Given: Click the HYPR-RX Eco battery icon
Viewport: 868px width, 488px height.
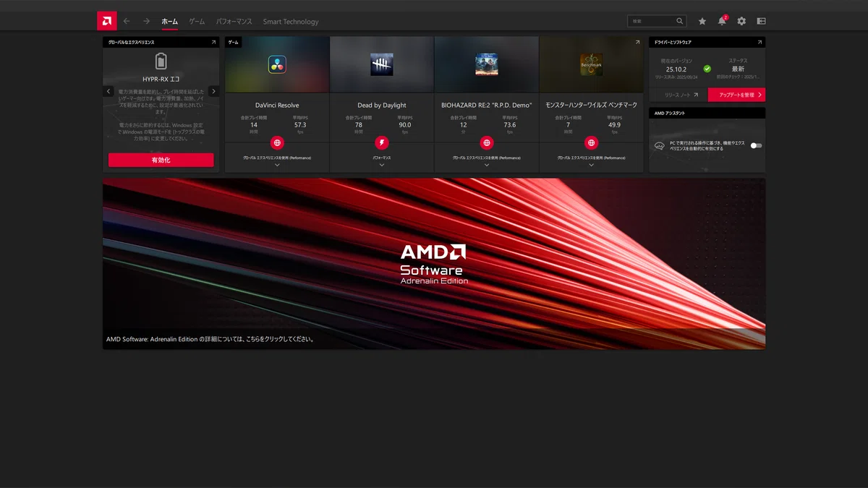Looking at the screenshot, I should coord(161,61).
